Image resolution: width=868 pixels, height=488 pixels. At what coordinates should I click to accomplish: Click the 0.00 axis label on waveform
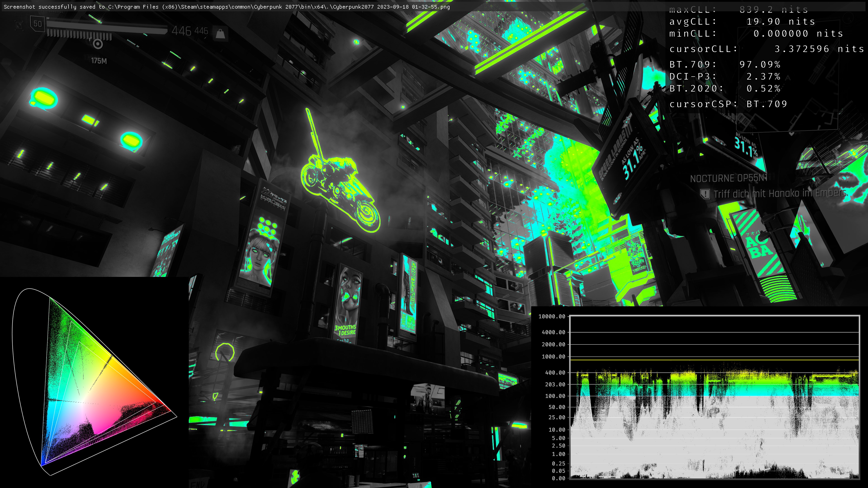tap(558, 478)
